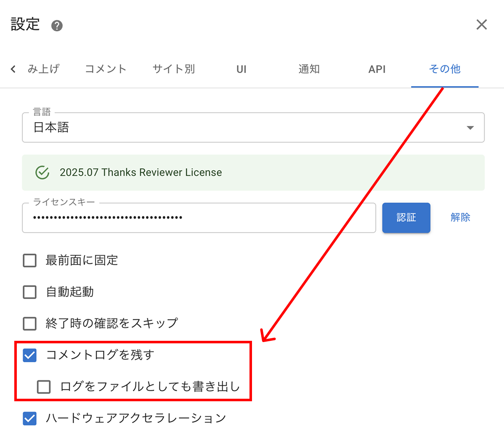Click the help question mark icon
504x447 pixels.
pyautogui.click(x=57, y=26)
